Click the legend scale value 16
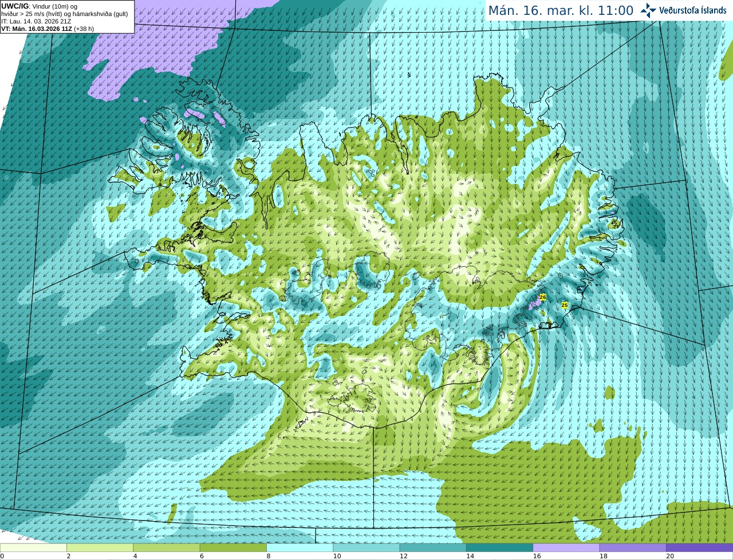The height and width of the screenshot is (560, 733). pyautogui.click(x=537, y=556)
